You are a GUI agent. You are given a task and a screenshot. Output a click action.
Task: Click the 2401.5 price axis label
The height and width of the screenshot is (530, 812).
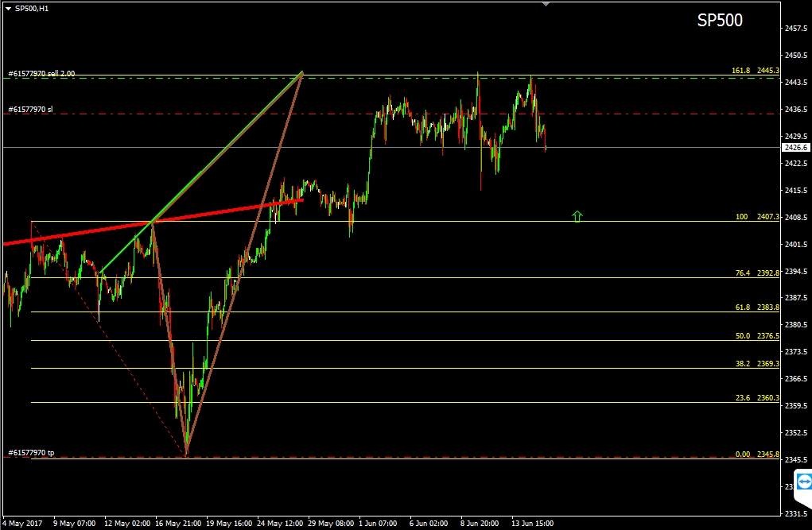[x=796, y=244]
